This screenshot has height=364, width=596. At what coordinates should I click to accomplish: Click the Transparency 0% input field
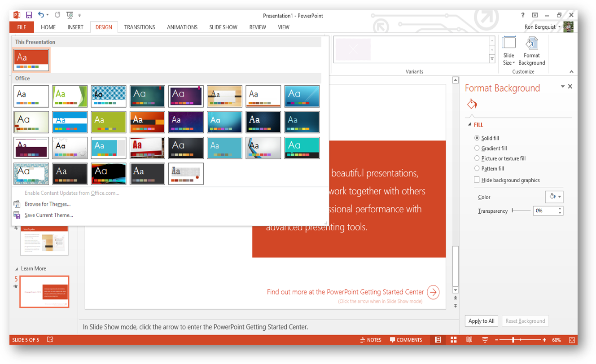(x=545, y=211)
